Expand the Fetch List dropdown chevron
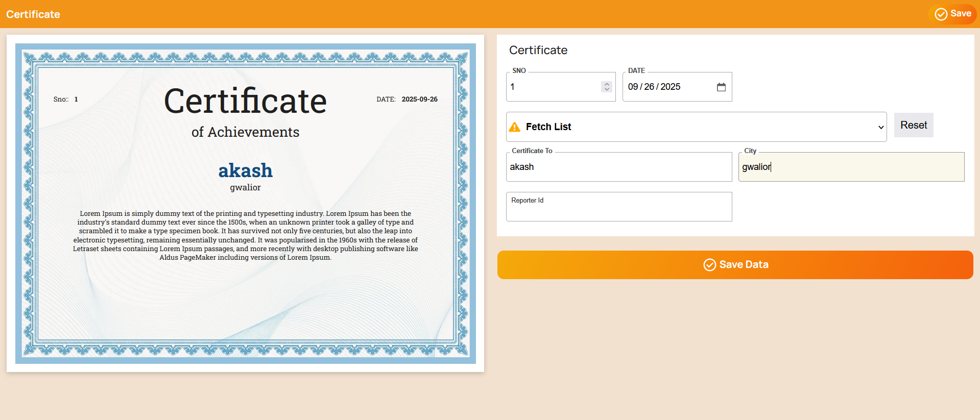Viewport: 980px width, 420px height. (x=880, y=127)
